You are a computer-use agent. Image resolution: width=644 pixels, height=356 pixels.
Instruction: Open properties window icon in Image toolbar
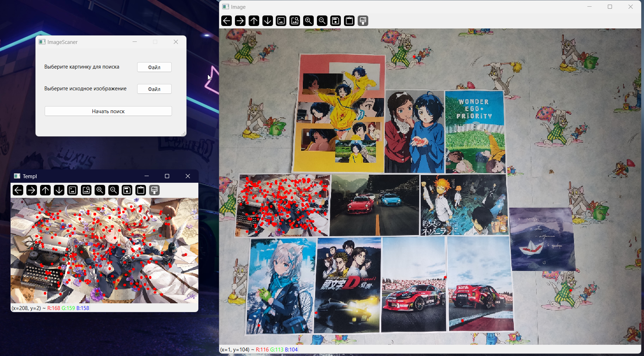(x=363, y=21)
